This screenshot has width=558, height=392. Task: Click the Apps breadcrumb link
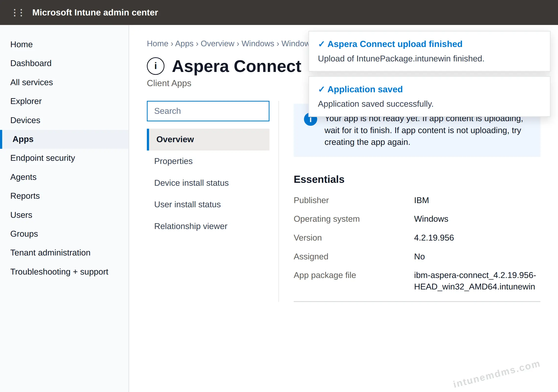(x=184, y=43)
